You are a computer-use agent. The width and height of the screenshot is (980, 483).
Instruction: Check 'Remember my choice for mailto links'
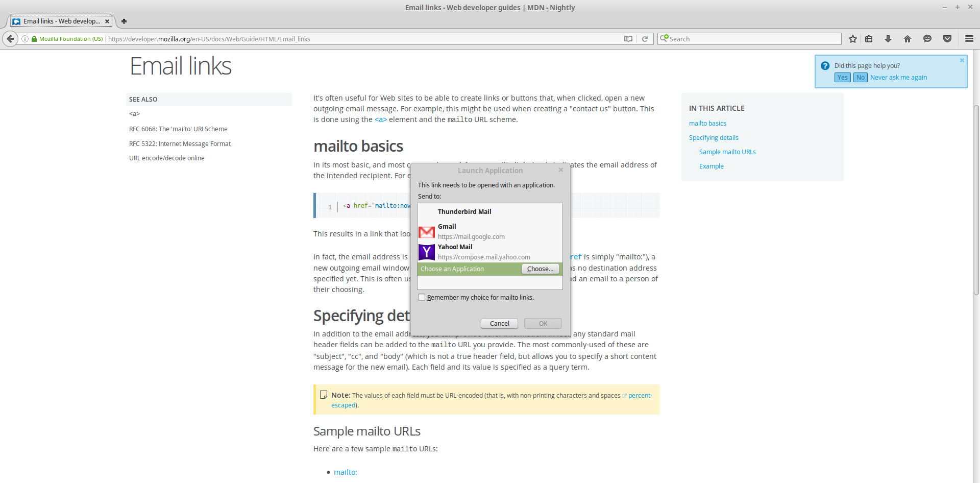tap(422, 297)
